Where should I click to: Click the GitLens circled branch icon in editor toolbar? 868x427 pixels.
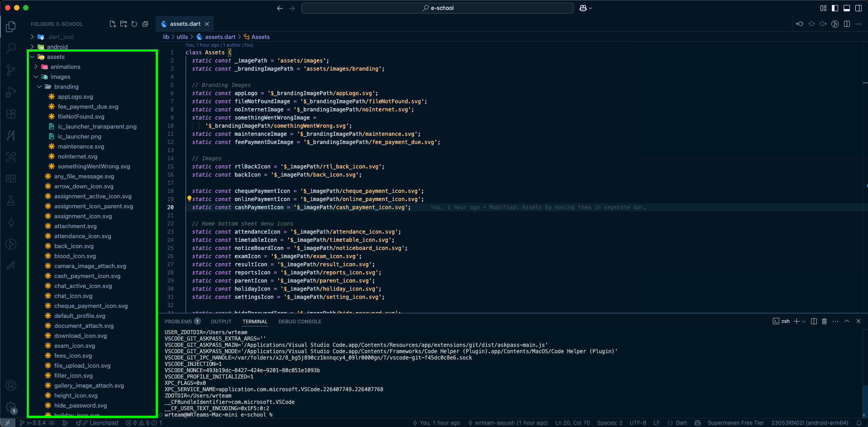[835, 24]
